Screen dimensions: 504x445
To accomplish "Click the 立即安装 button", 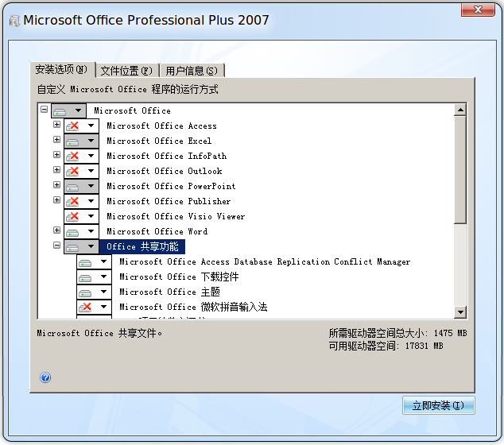I will 439,405.
